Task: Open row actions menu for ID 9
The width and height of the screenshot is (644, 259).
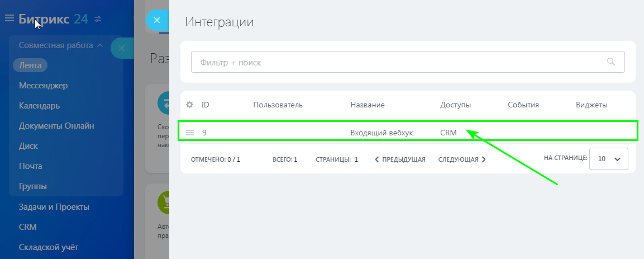Action: point(190,133)
